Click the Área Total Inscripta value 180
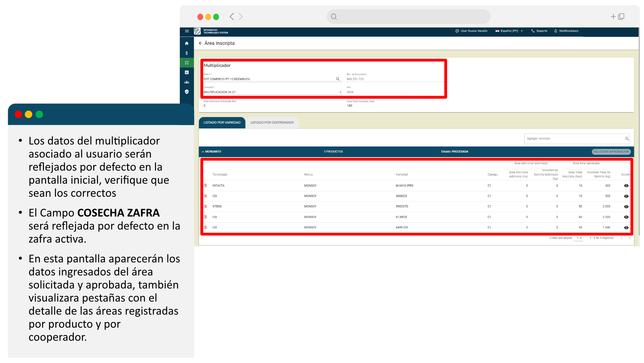 tap(350, 106)
